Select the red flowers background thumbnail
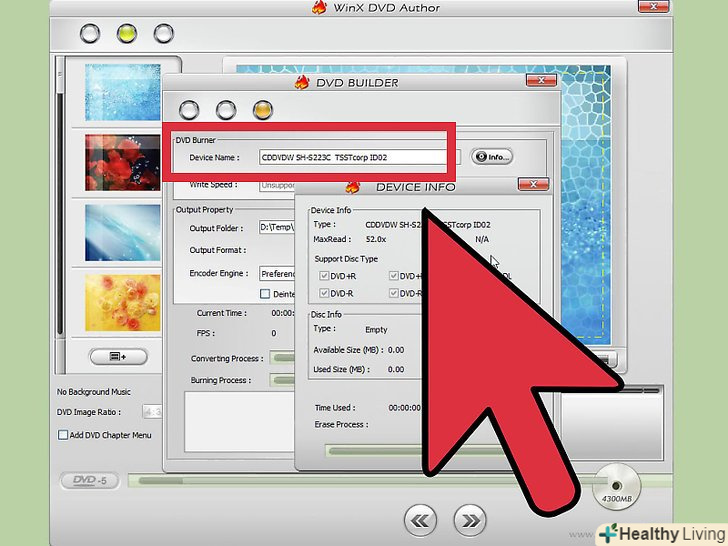The image size is (728, 546). point(123,162)
